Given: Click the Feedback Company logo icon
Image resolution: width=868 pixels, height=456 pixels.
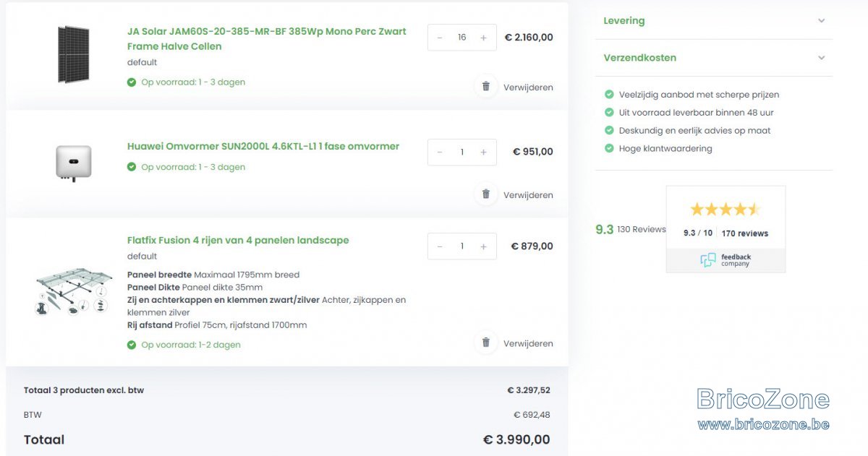Looking at the screenshot, I should 708,260.
